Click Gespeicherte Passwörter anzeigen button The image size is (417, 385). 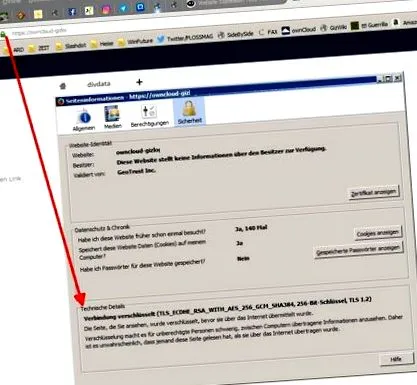pyautogui.click(x=358, y=251)
